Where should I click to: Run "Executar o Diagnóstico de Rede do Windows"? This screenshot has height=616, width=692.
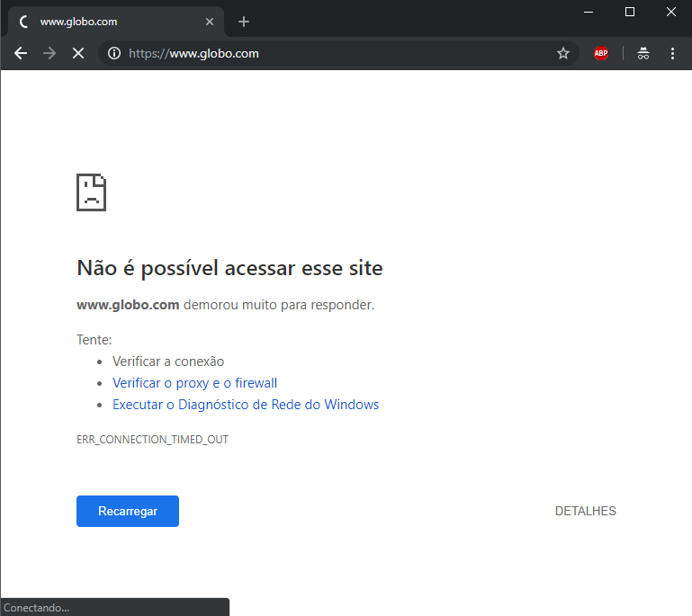tap(246, 405)
